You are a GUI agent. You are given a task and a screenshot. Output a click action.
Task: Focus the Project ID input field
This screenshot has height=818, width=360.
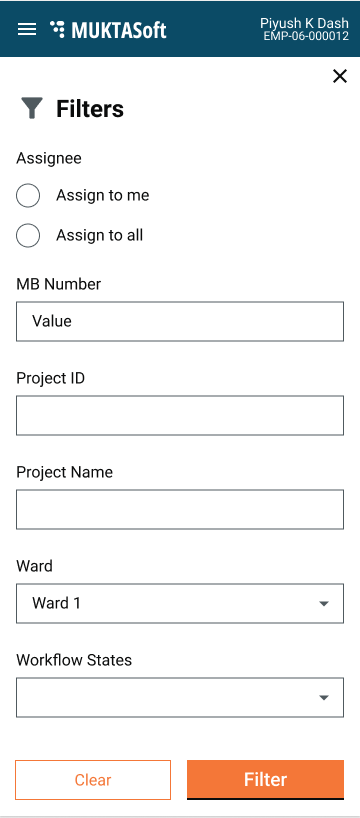pyautogui.click(x=180, y=415)
